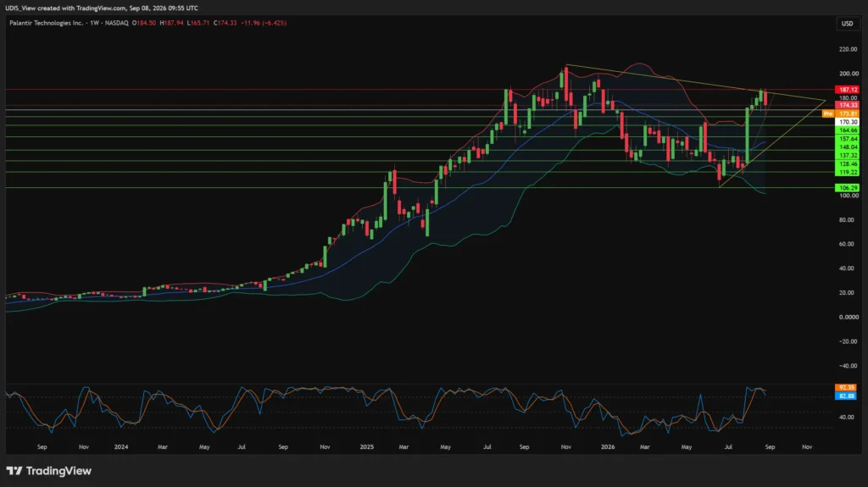Click the −20.00 price axis label

[847, 341]
